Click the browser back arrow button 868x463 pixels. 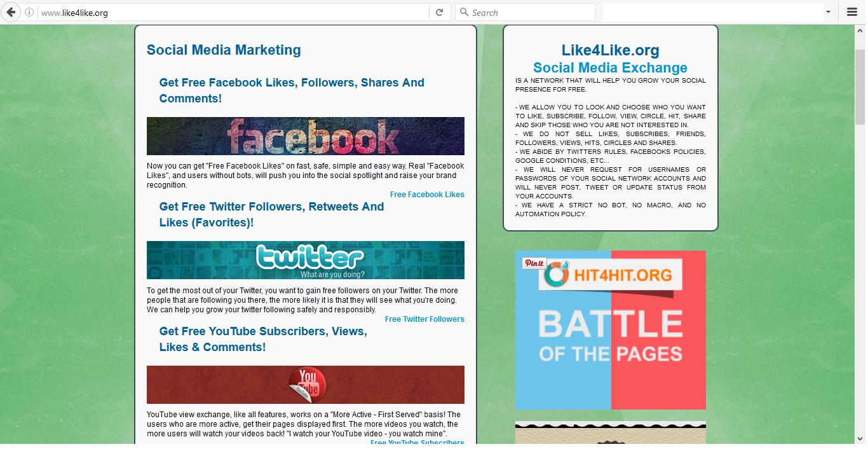tap(11, 12)
